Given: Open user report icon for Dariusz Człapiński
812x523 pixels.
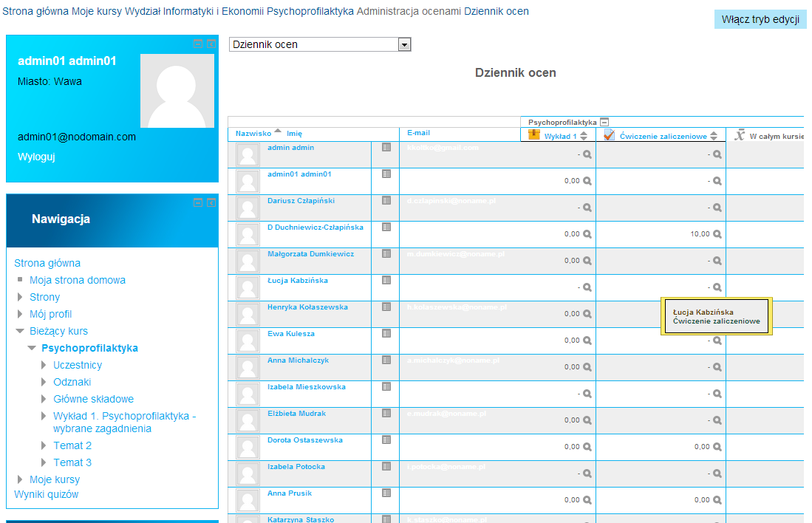Looking at the screenshot, I should (x=386, y=200).
